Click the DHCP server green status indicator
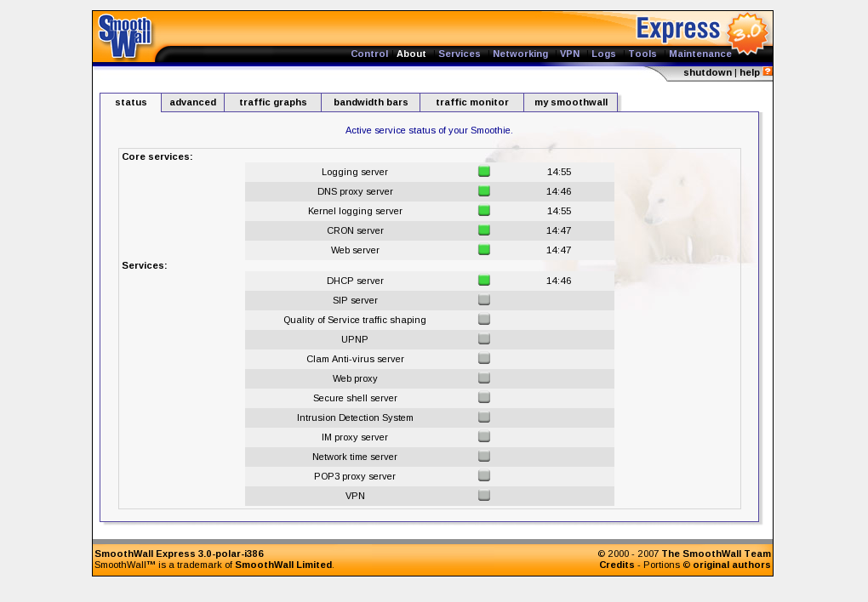This screenshot has width=868, height=602. [x=484, y=281]
